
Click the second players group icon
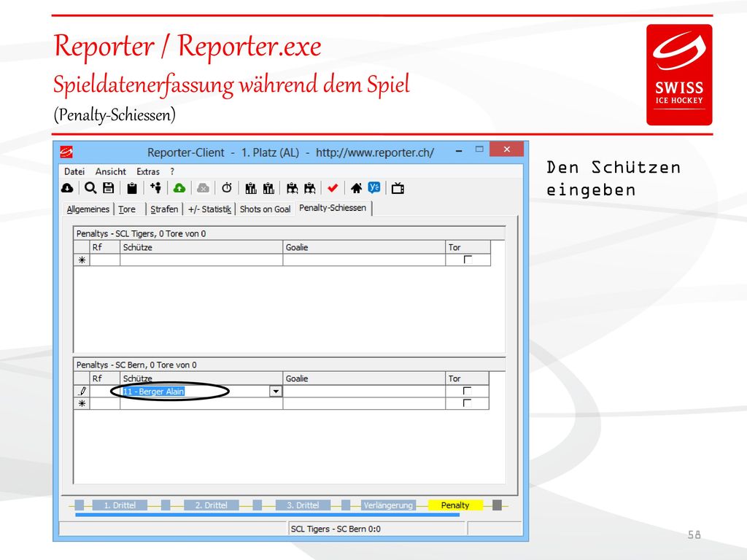click(x=309, y=189)
